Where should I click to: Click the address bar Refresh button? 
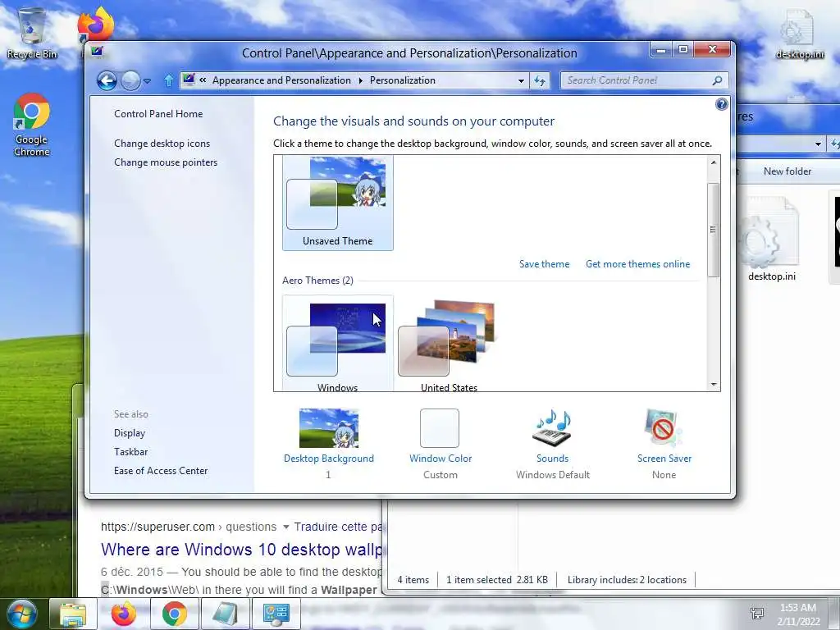pyautogui.click(x=540, y=80)
